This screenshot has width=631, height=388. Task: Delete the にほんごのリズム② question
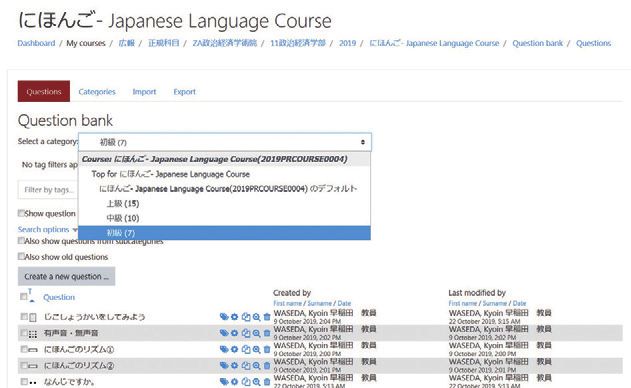click(267, 365)
